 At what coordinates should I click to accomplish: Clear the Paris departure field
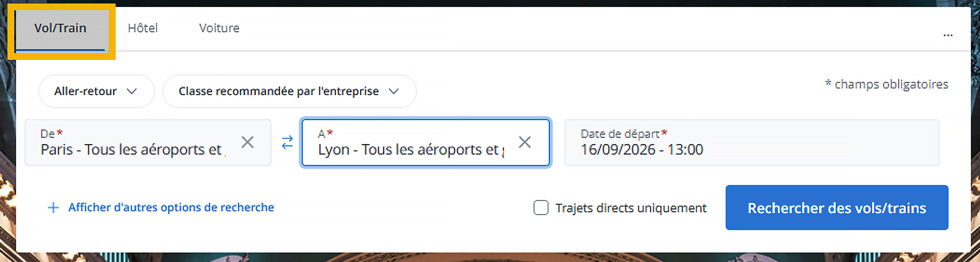pyautogui.click(x=247, y=142)
